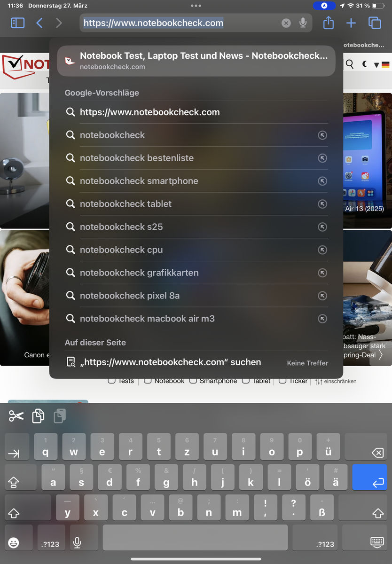Switch to numbers with left .?123 key
The width and height of the screenshot is (392, 564).
tap(50, 538)
